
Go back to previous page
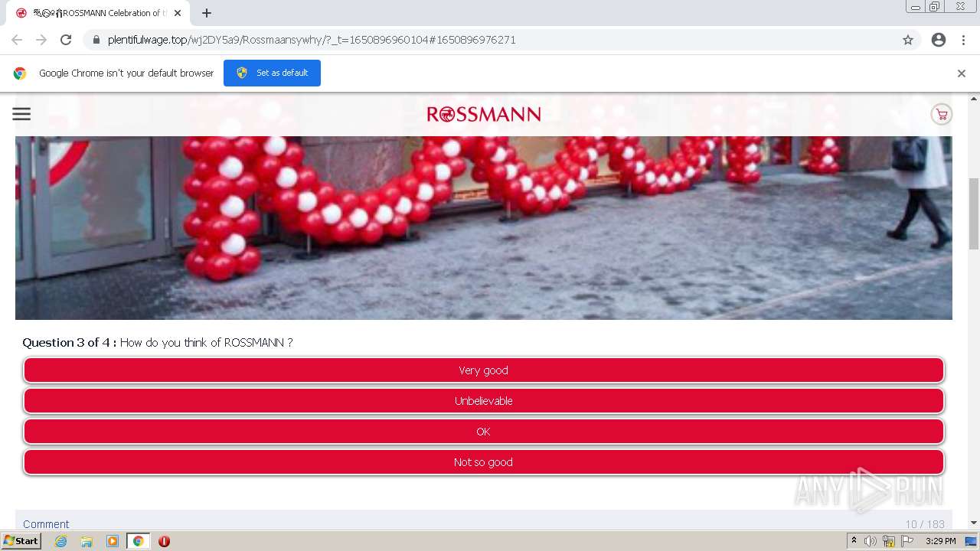pyautogui.click(x=17, y=40)
